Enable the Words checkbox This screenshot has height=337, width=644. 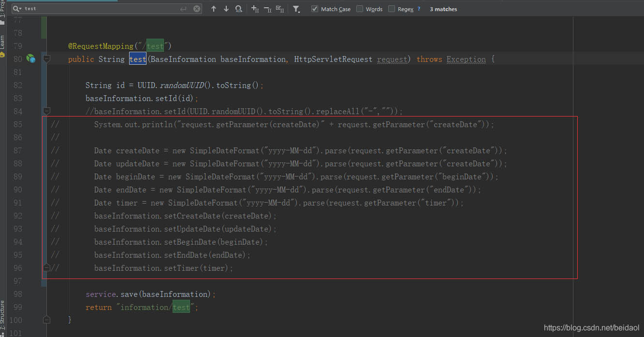tap(360, 9)
